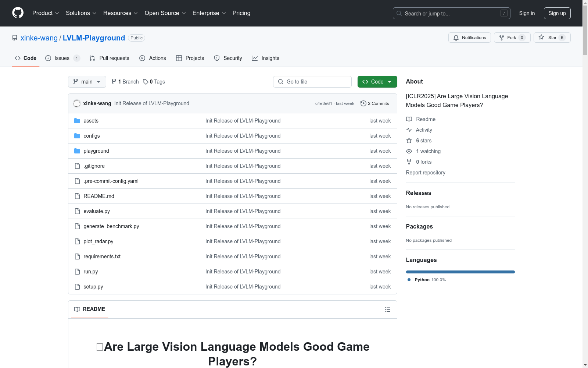588x368 pixels.
Task: Click the eye icon beside 1 watching
Action: click(409, 151)
